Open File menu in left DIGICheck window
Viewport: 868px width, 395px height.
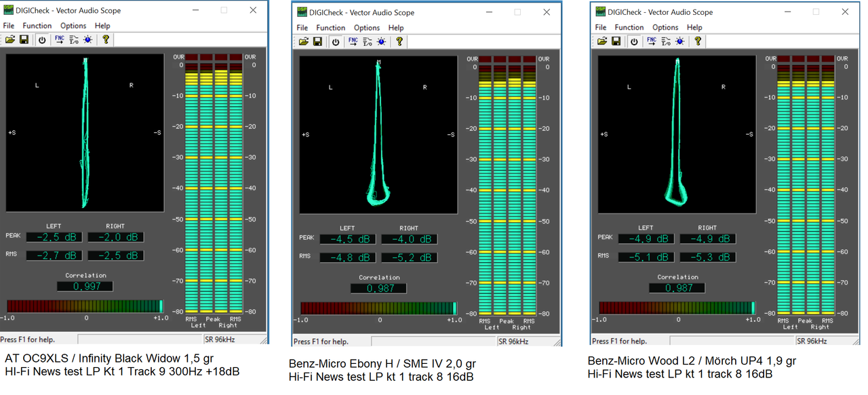click(x=9, y=26)
